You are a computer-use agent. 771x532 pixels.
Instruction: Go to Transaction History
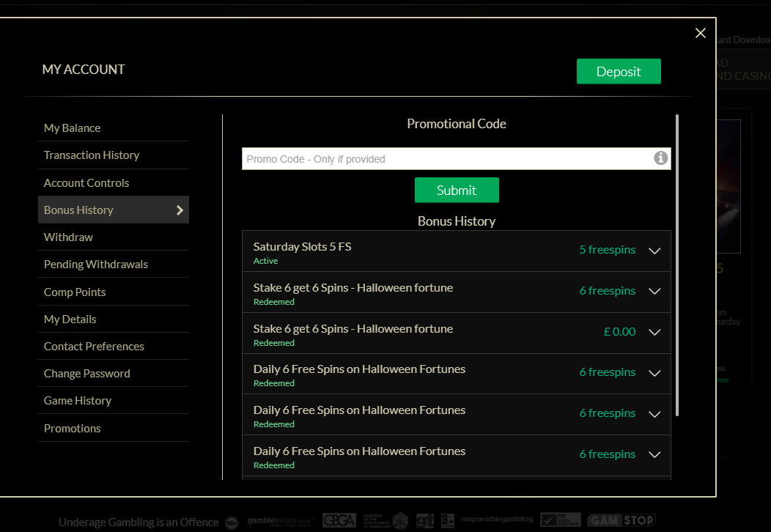(92, 155)
